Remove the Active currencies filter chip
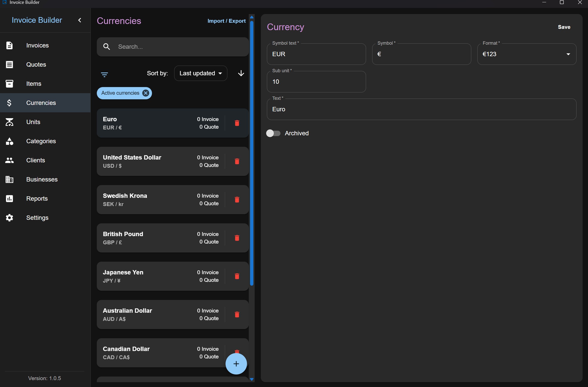Screen dimensions: 588x387 point(146,93)
